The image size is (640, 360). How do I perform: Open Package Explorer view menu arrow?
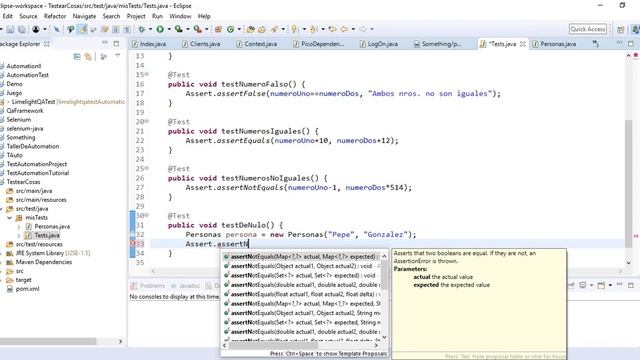(x=118, y=56)
